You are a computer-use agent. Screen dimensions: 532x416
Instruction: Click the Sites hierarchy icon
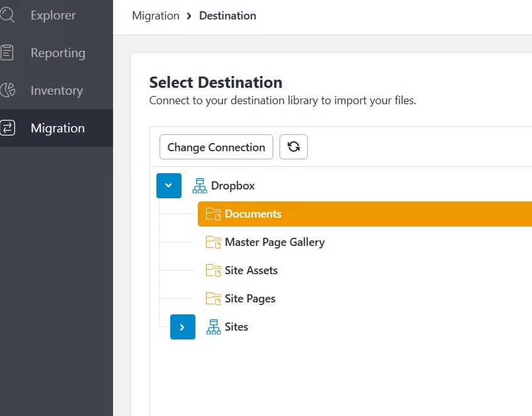tap(214, 327)
